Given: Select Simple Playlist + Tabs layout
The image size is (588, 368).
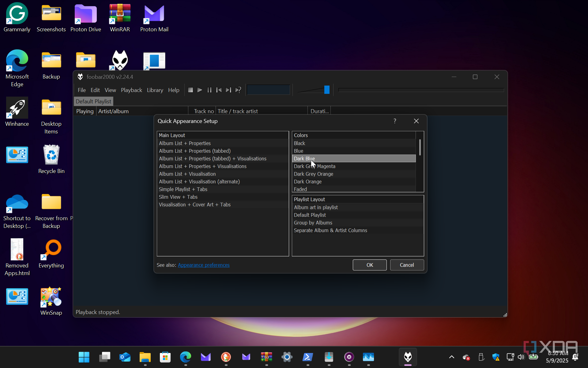Looking at the screenshot, I should 223,189.
